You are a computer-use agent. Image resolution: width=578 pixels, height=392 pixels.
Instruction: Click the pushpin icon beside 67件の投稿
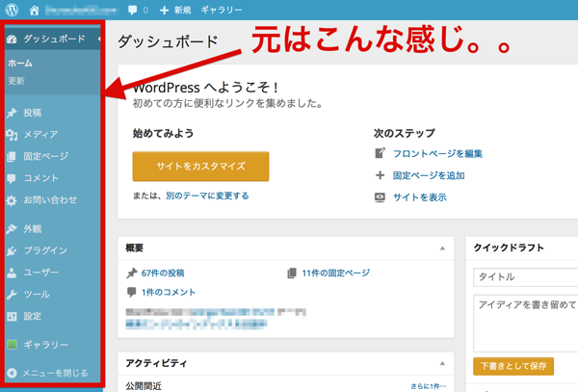132,273
